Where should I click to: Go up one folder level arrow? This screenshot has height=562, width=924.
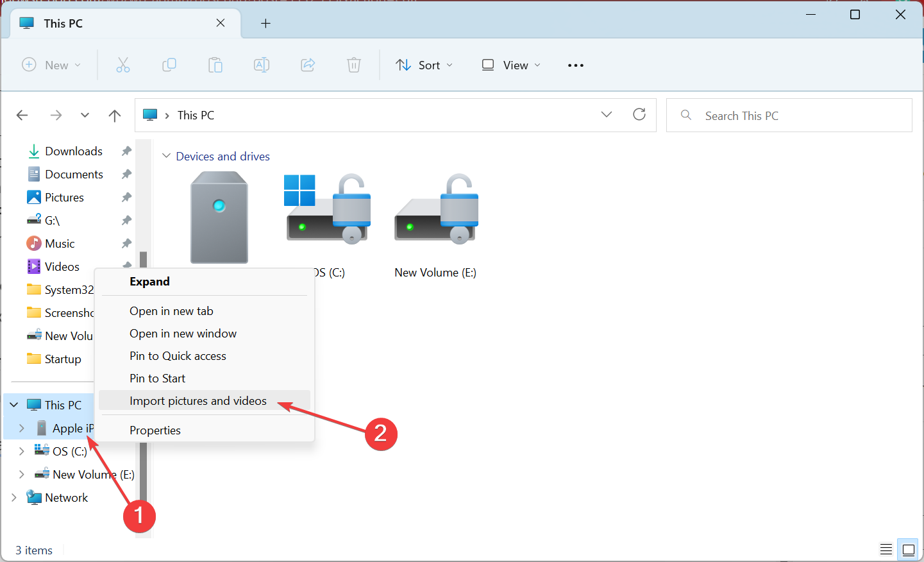click(x=115, y=115)
